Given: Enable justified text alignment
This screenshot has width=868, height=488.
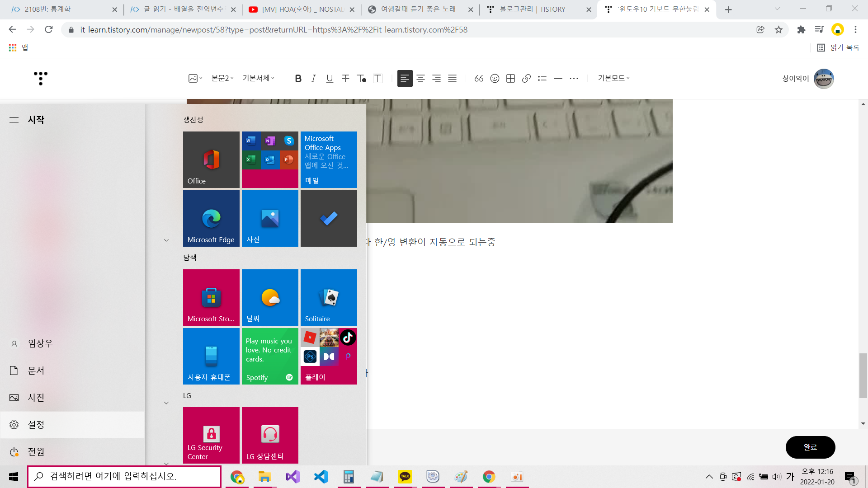Looking at the screenshot, I should pos(452,78).
